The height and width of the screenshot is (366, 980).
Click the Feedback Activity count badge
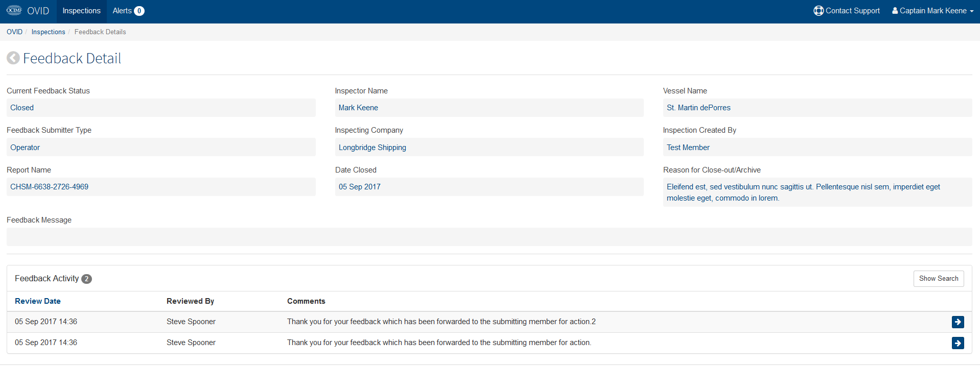[87, 279]
